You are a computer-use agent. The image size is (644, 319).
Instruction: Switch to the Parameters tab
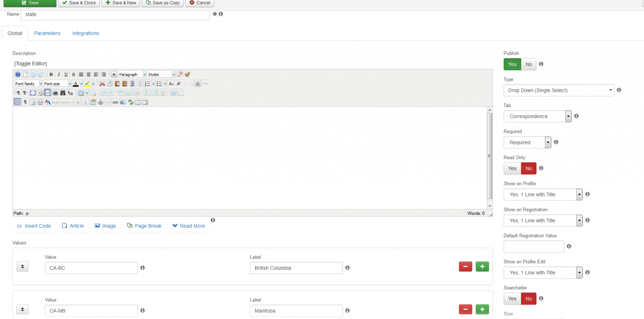tap(47, 33)
